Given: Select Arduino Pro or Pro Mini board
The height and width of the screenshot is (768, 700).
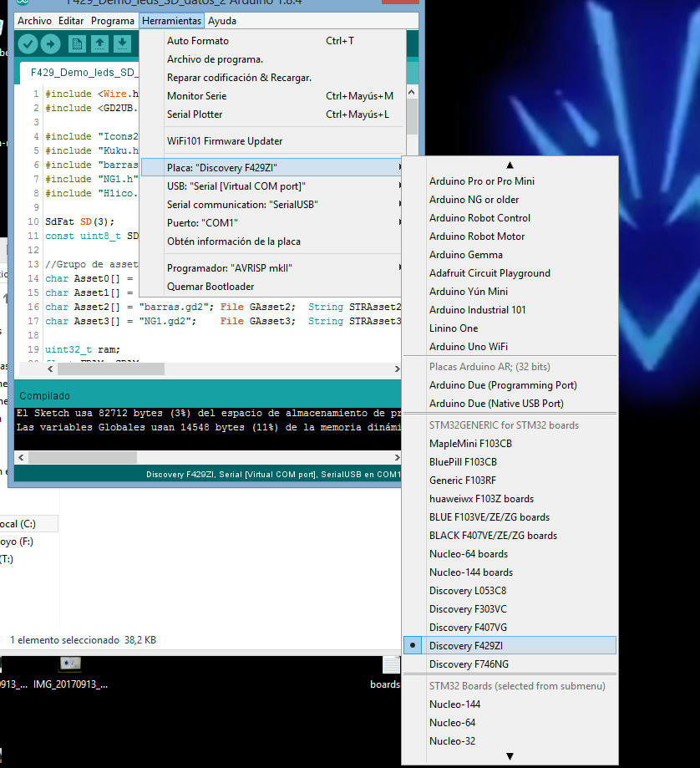Looking at the screenshot, I should point(510,181).
